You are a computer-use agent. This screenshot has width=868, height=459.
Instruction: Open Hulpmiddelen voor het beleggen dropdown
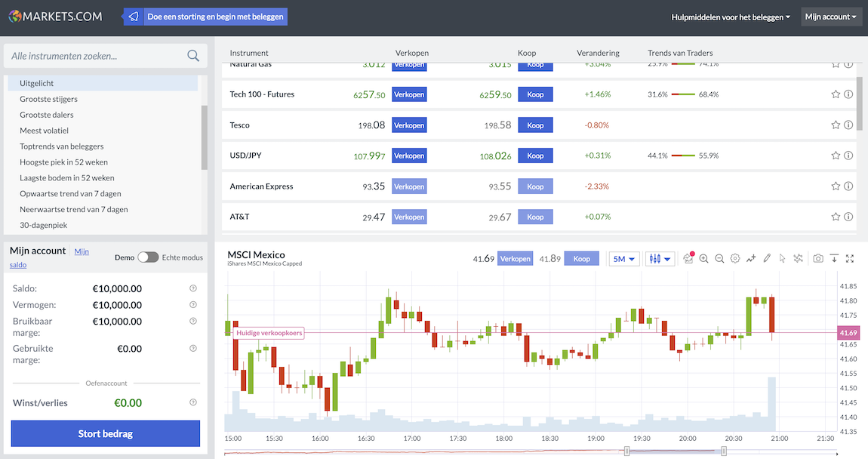tap(731, 17)
